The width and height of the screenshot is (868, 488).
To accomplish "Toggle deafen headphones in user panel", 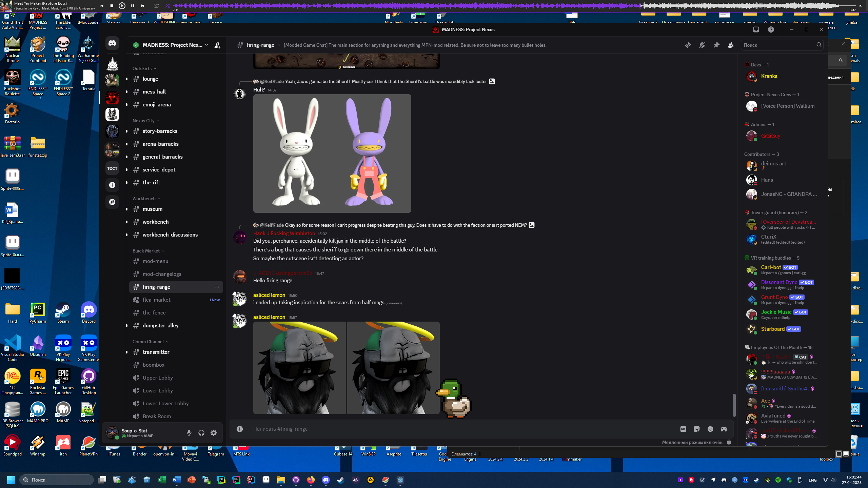I will coord(201,433).
